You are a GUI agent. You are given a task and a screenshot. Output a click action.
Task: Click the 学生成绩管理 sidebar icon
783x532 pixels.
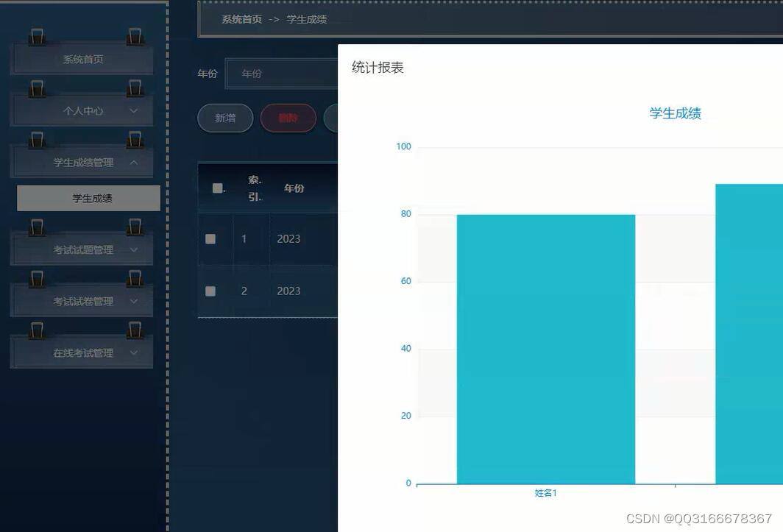click(x=38, y=140)
